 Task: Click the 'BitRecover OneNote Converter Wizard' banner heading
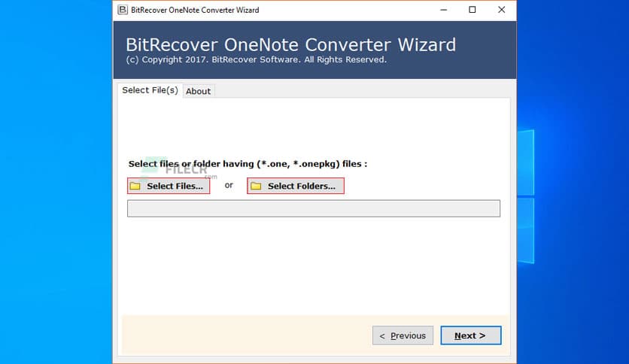(x=291, y=44)
